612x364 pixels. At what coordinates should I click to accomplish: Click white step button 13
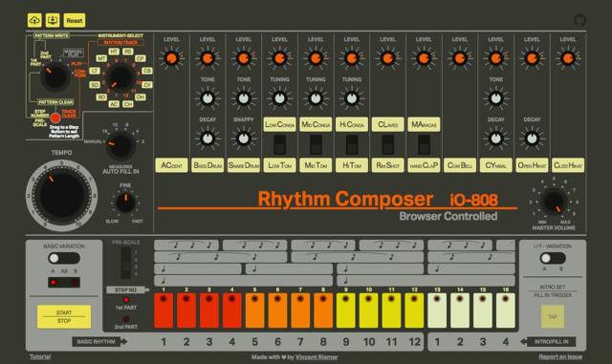pyautogui.click(x=437, y=310)
